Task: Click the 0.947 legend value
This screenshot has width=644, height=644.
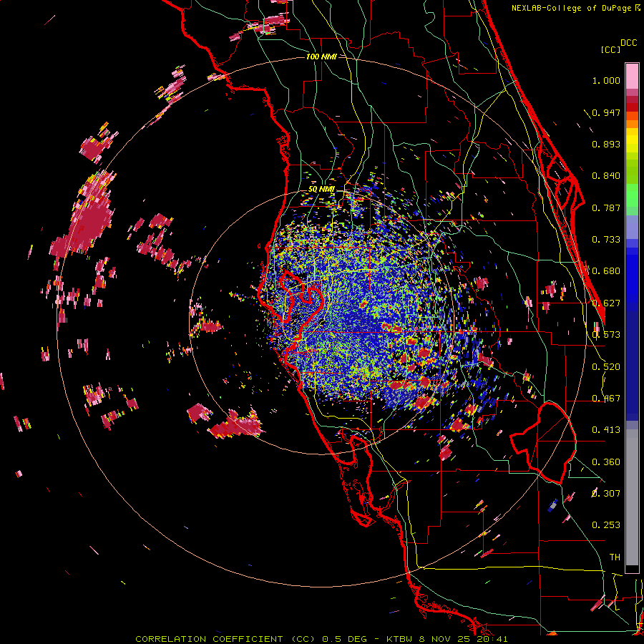Action: click(x=606, y=112)
